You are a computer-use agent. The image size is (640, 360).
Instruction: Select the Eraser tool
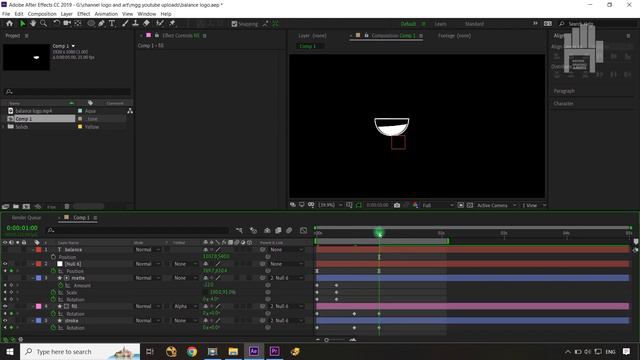click(146, 24)
